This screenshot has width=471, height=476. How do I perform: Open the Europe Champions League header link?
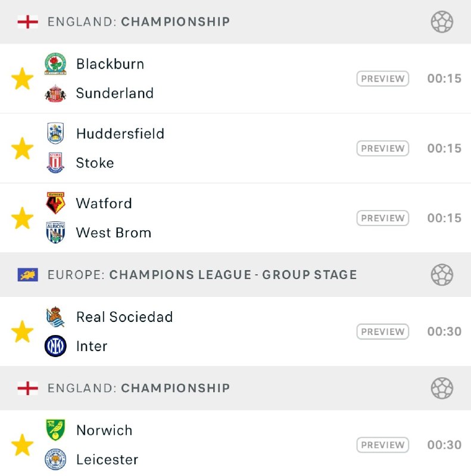click(x=202, y=275)
